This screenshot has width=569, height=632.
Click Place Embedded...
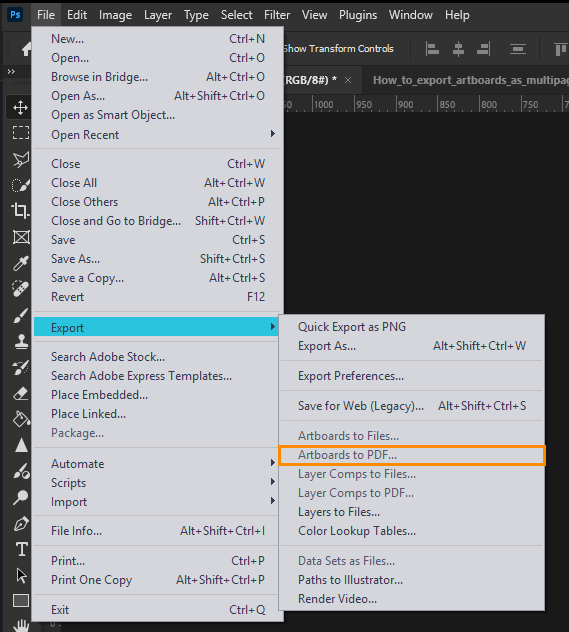click(156, 395)
